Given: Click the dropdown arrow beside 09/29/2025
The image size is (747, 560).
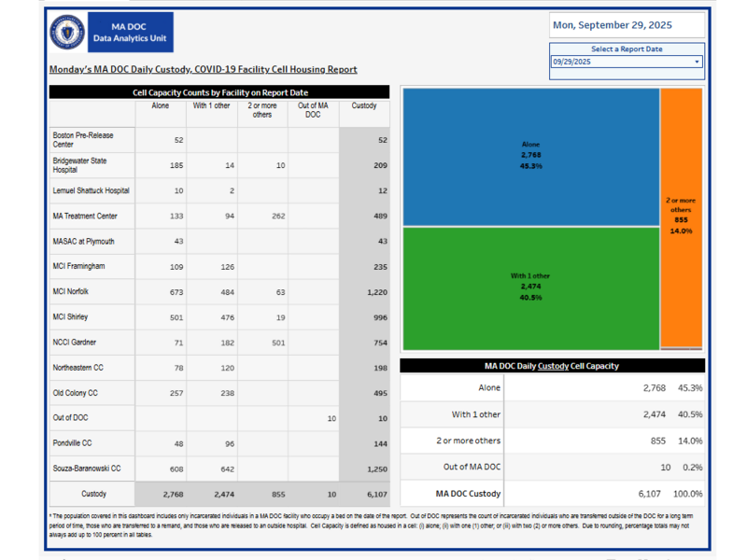Looking at the screenshot, I should (697, 62).
